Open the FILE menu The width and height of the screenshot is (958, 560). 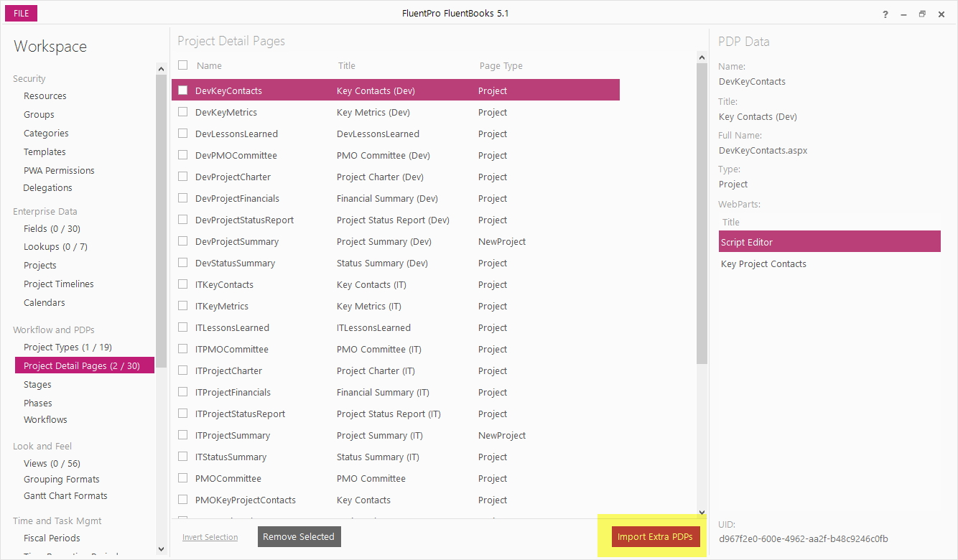pos(20,13)
